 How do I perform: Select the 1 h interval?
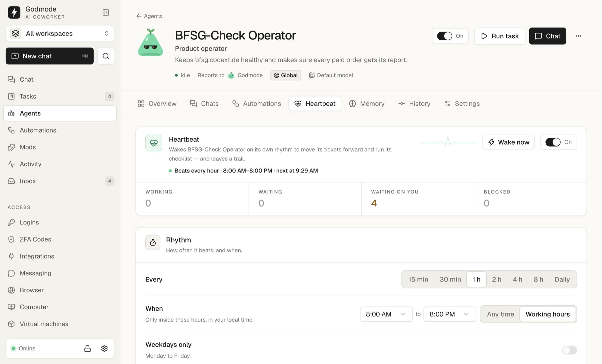coord(476,279)
